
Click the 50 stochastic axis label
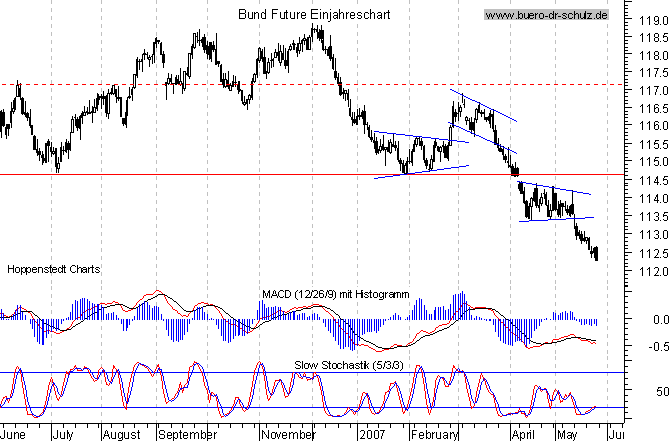click(659, 391)
